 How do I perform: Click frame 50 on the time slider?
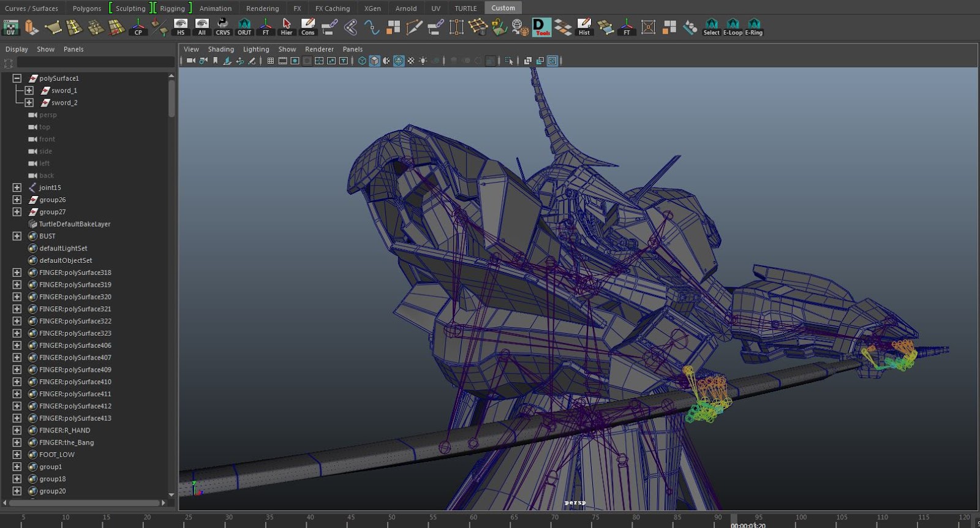point(391,519)
